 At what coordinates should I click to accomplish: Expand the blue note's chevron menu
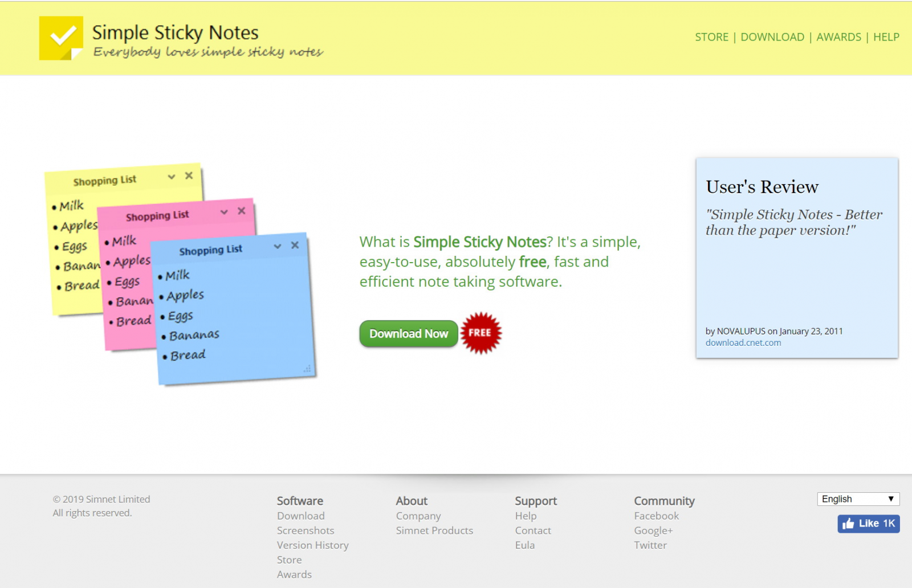coord(278,247)
